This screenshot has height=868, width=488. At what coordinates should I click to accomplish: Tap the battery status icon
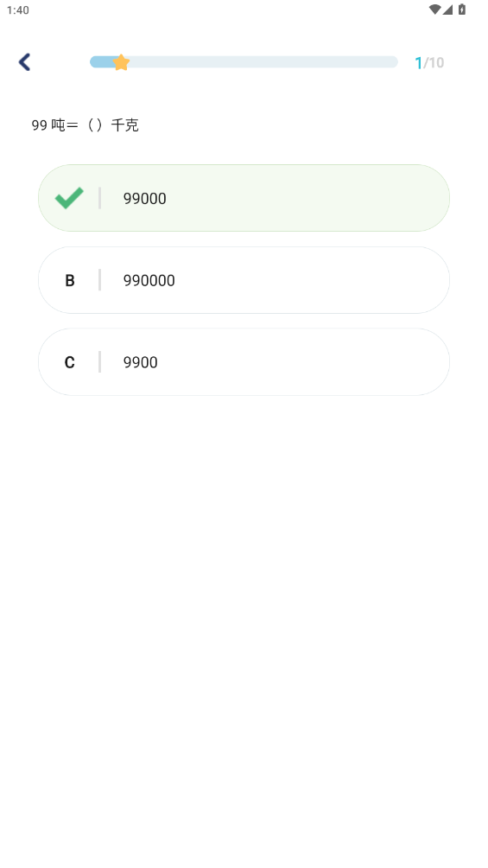coord(462,10)
